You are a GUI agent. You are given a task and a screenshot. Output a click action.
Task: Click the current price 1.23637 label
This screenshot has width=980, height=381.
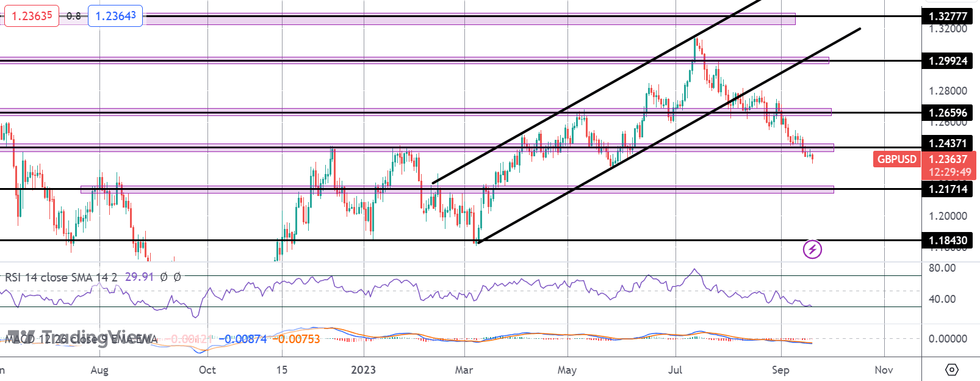pyautogui.click(x=948, y=159)
